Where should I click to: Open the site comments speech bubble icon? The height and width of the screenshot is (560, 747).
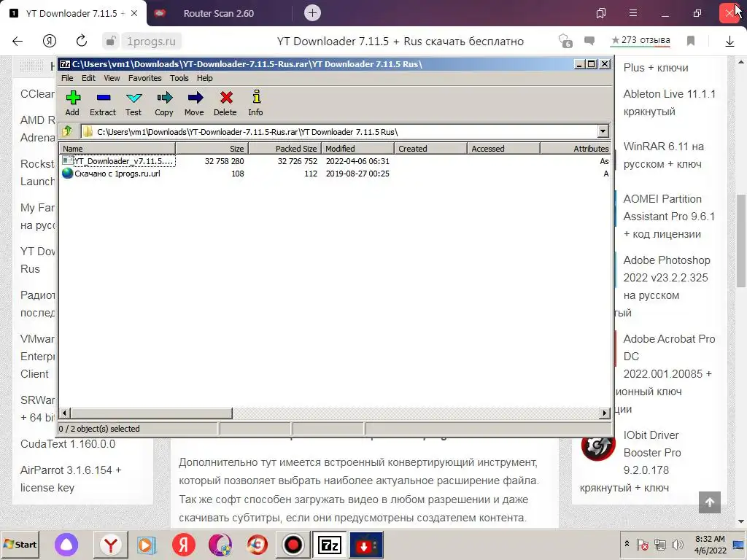click(589, 41)
